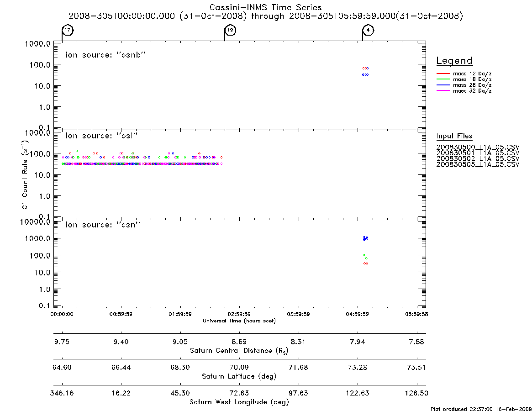Click the 02:59:59 time tick label

click(x=239, y=314)
